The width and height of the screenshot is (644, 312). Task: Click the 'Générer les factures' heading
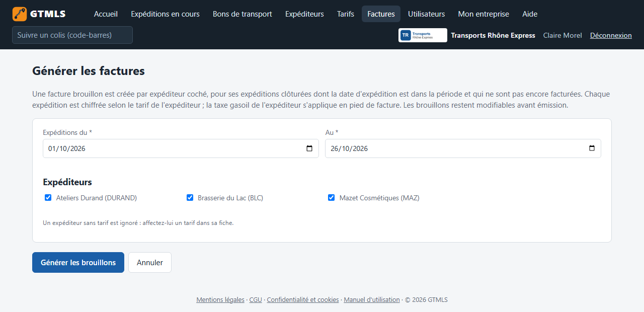coord(89,71)
